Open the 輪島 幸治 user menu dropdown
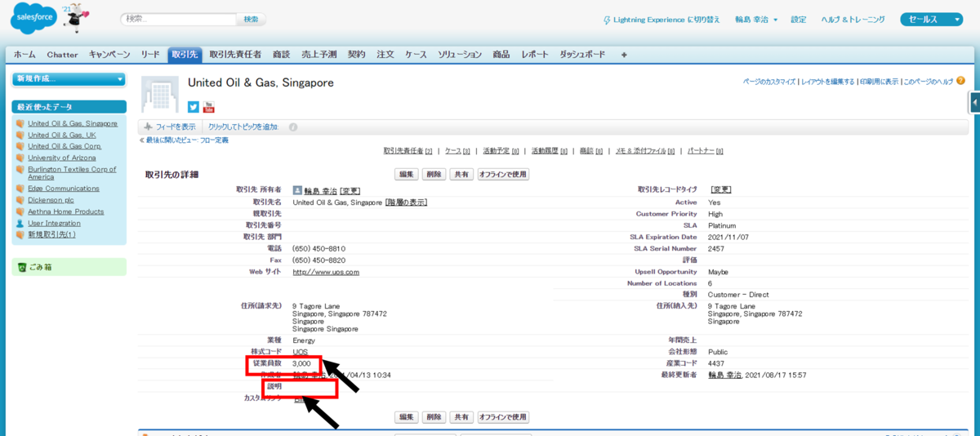This screenshot has width=980, height=436. (x=756, y=20)
